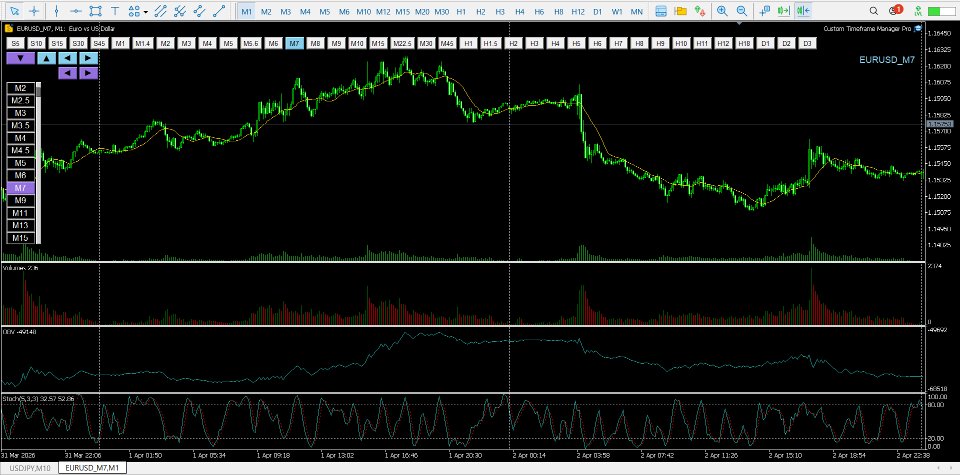Click the M45 custom timeframe button
The width and height of the screenshot is (960, 475).
[x=448, y=43]
